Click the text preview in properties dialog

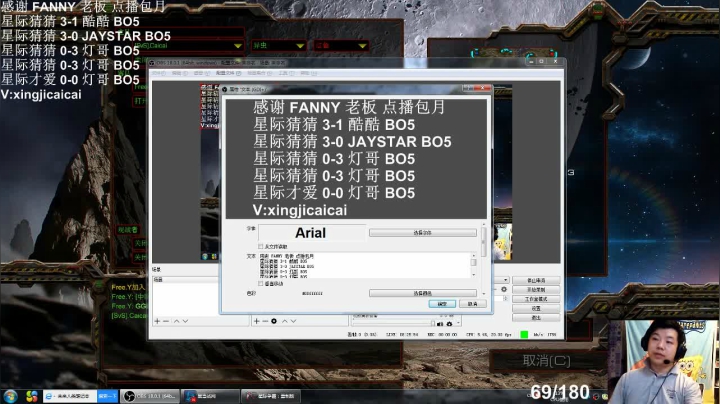coord(356,159)
